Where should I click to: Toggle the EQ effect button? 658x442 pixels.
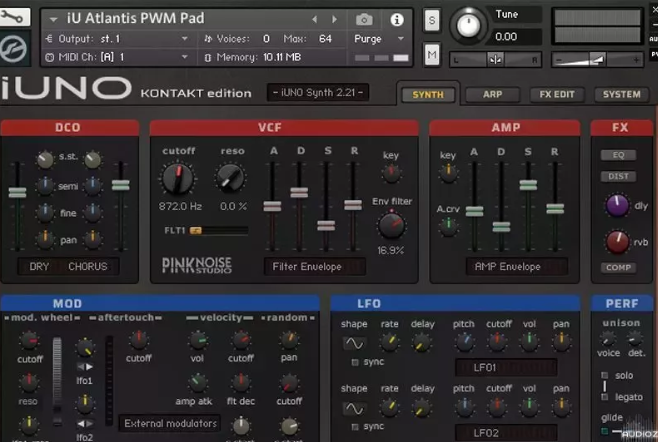pos(618,155)
